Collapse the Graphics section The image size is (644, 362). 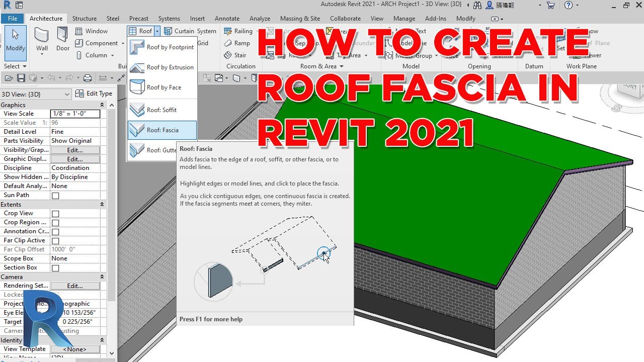coord(102,105)
